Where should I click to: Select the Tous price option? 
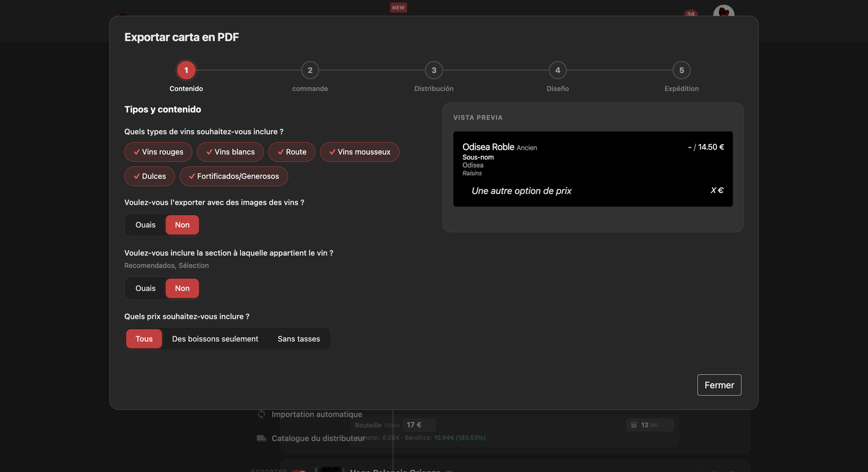144,339
